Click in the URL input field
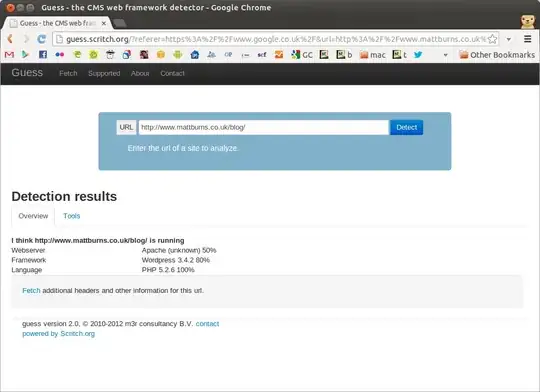The width and height of the screenshot is (540, 392). point(263,127)
